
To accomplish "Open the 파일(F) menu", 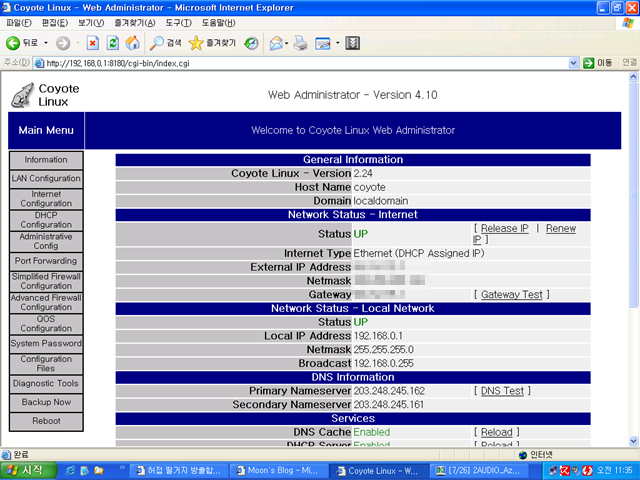I will (x=19, y=23).
